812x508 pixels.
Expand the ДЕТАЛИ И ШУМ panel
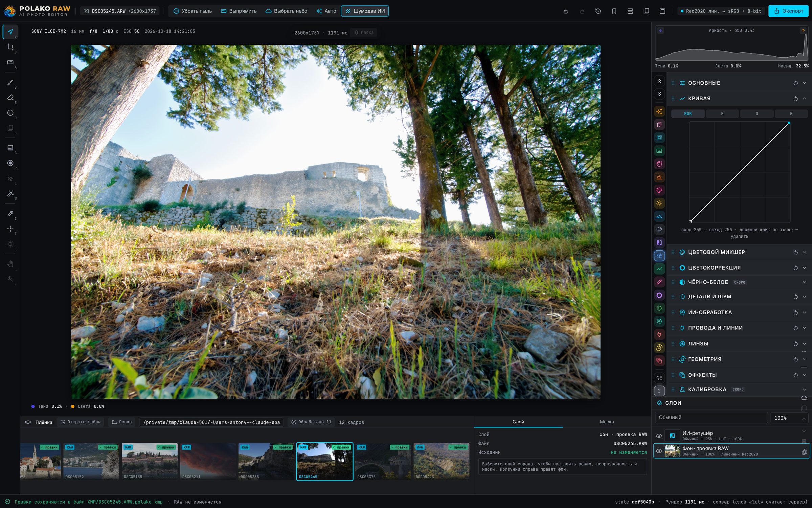pos(805,297)
